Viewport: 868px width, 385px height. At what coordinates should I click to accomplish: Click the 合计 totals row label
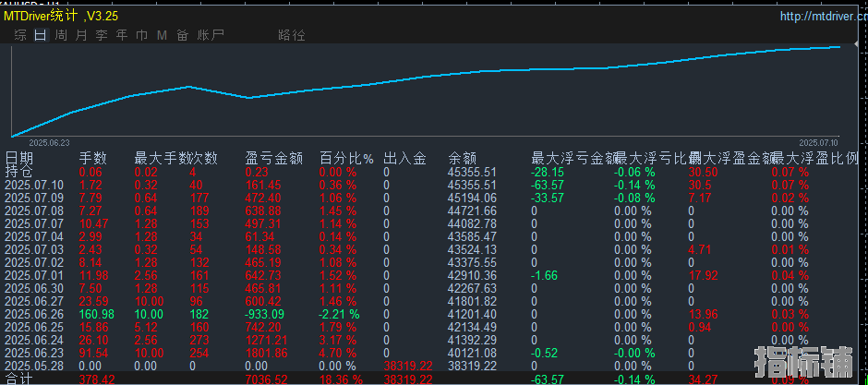(18, 379)
